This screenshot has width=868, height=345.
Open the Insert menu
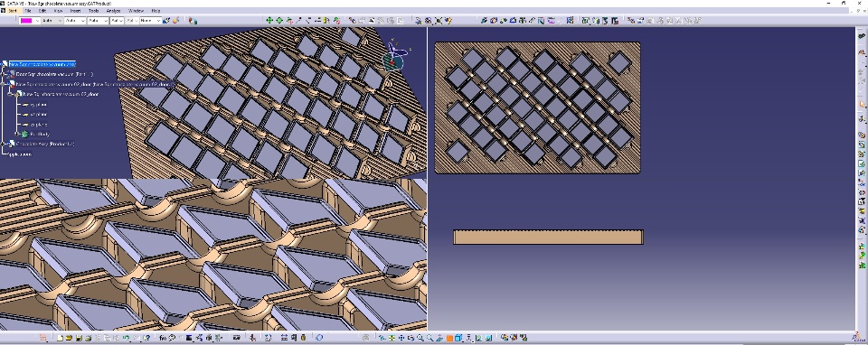75,11
